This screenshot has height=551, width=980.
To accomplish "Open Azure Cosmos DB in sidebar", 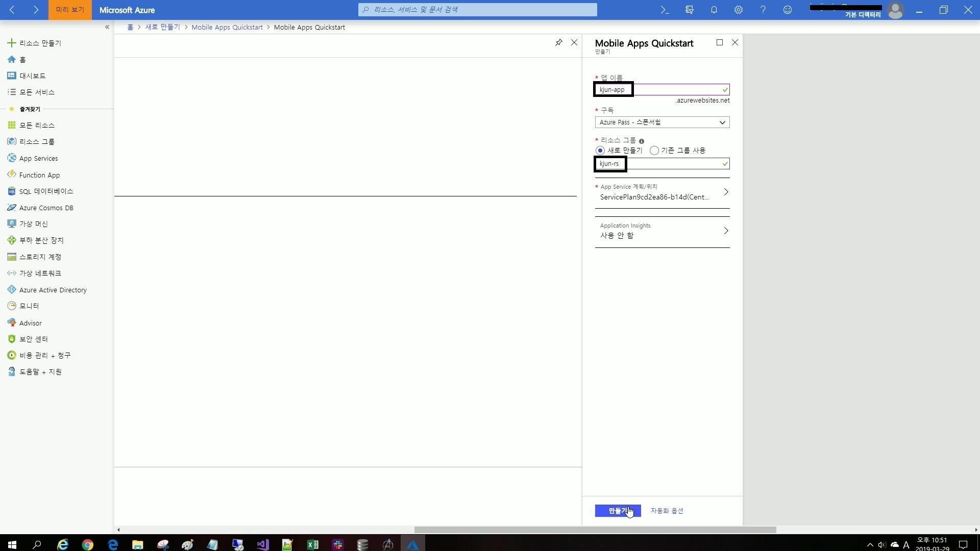I will point(46,208).
